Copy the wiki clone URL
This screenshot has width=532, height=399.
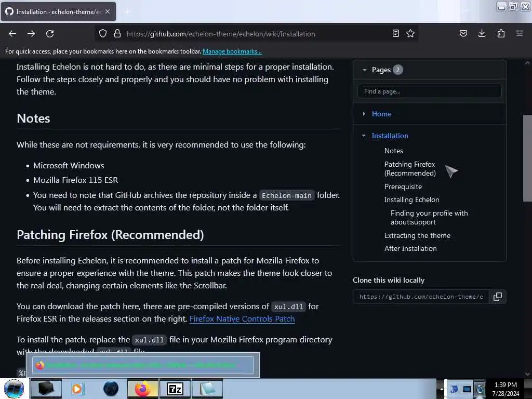pos(497,297)
